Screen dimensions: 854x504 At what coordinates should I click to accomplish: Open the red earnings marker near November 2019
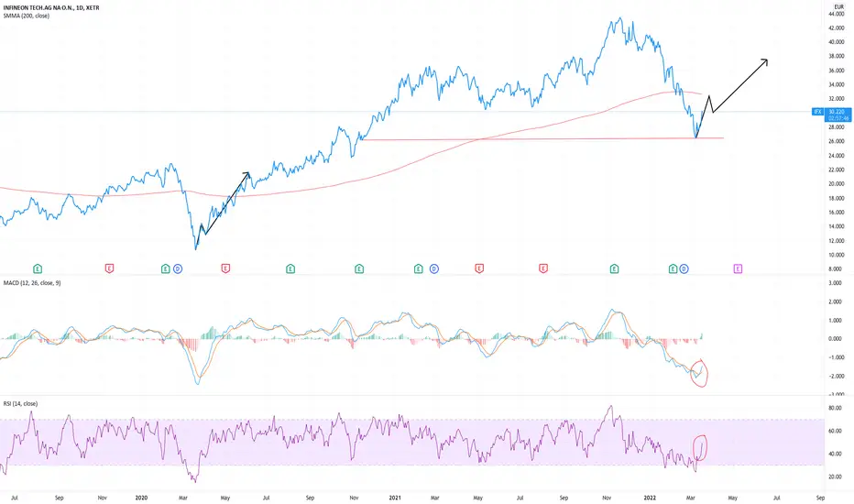tap(109, 268)
